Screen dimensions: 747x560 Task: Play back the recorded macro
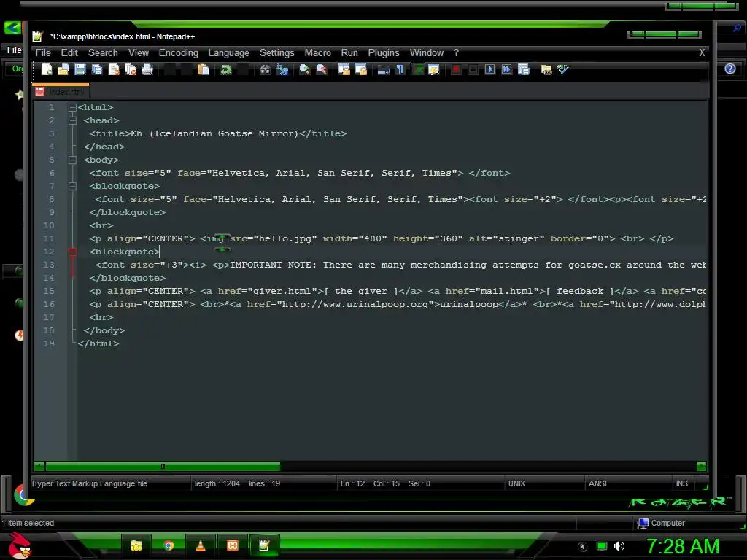489,69
